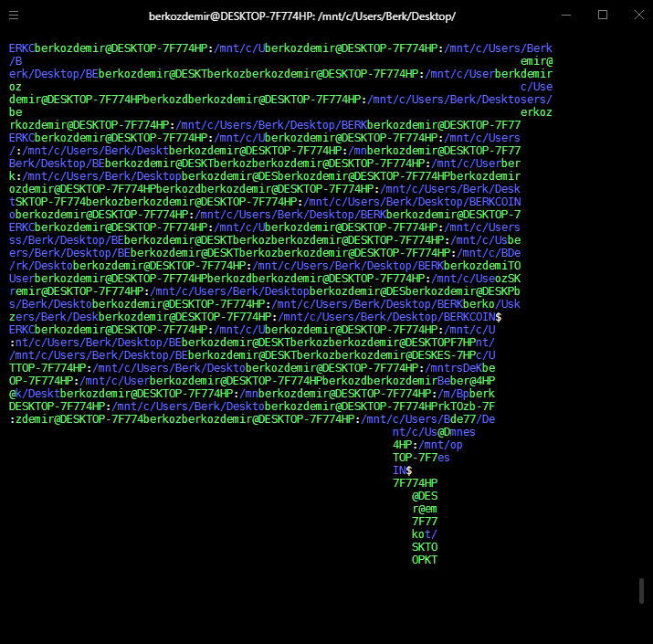Screen dimensions: 653x644
Task: Click the text 'nt/c/Us@Dmnes'
Action: (x=434, y=432)
